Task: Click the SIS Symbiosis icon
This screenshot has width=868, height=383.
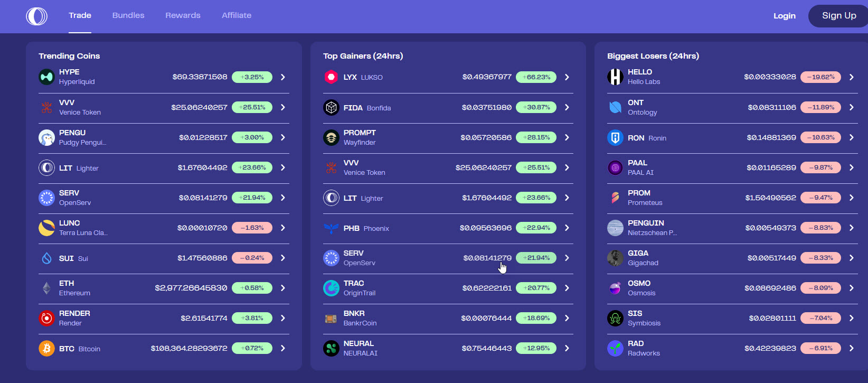Action: coord(615,318)
